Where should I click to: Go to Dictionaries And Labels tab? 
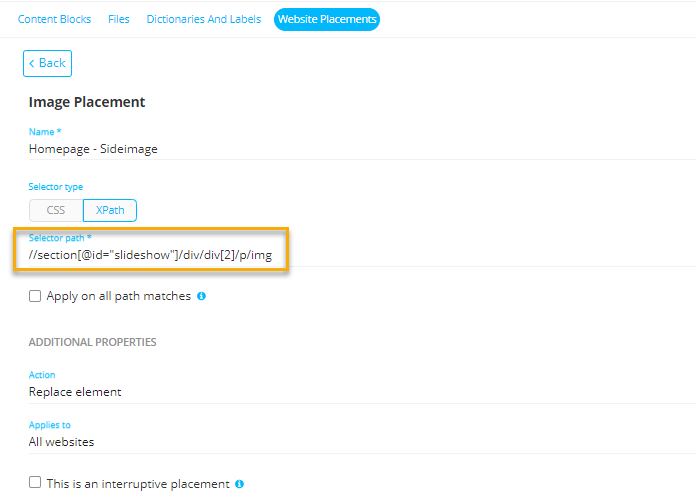click(x=203, y=19)
